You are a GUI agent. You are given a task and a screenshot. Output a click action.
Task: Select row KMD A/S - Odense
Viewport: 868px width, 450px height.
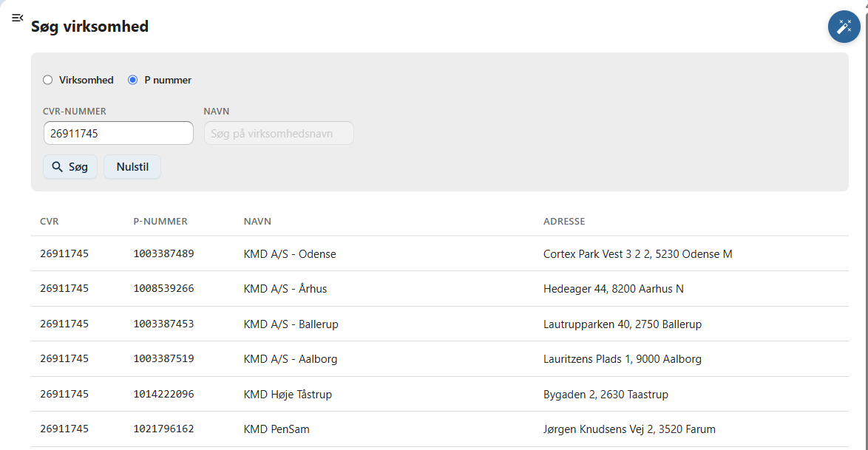(x=439, y=253)
